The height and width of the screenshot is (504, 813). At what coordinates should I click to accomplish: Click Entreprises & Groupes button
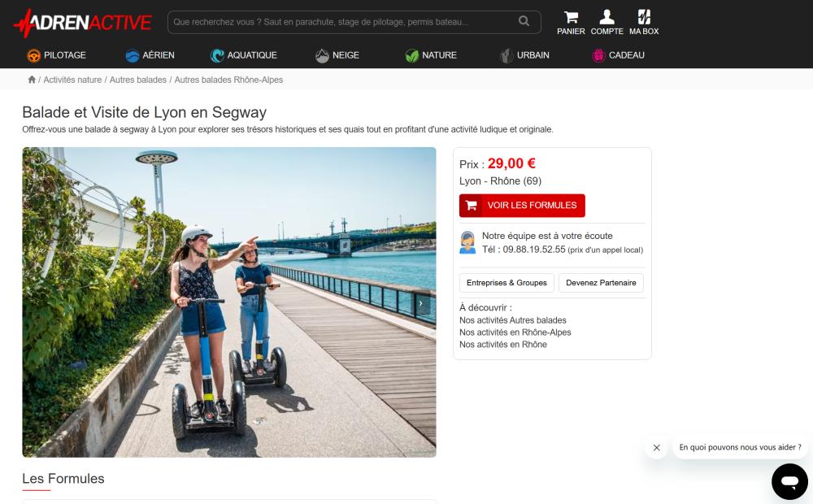[x=506, y=283]
